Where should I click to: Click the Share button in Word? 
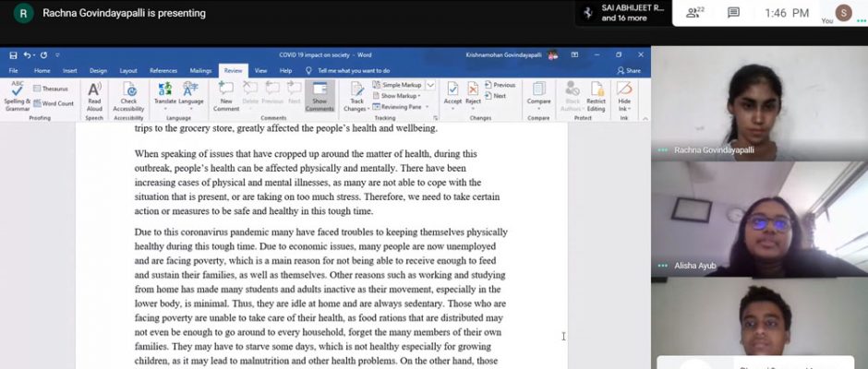(x=629, y=71)
